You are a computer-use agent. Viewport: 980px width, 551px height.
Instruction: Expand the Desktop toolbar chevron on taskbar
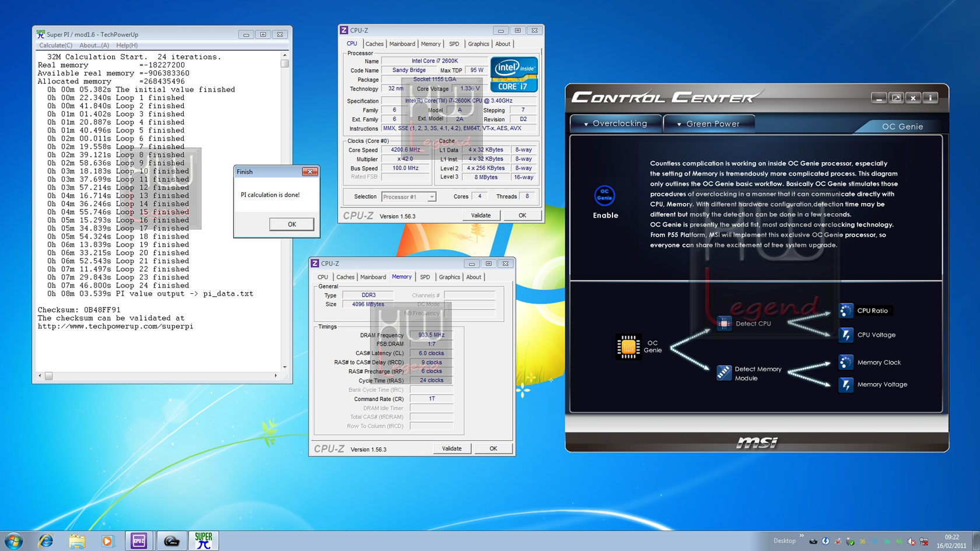pyautogui.click(x=801, y=535)
